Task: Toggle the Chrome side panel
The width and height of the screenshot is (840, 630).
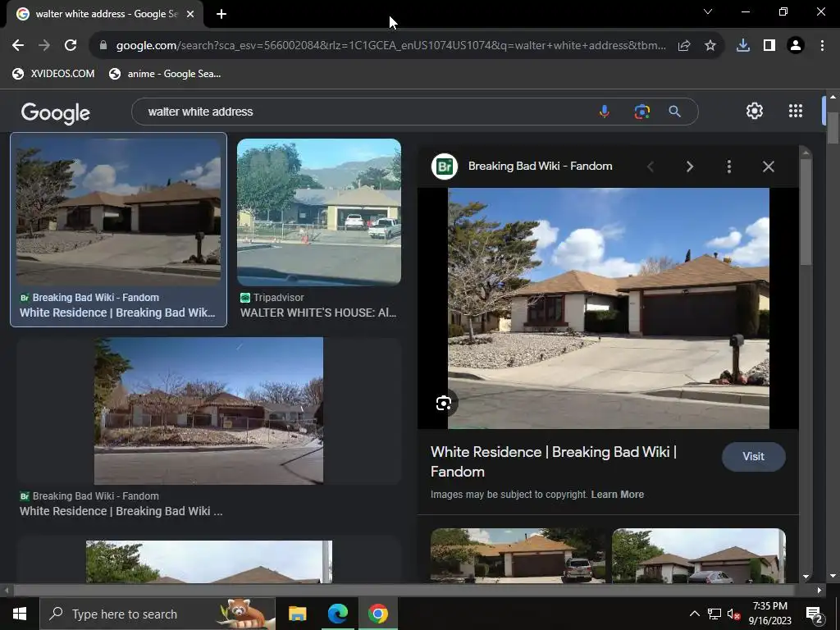Action: (769, 46)
